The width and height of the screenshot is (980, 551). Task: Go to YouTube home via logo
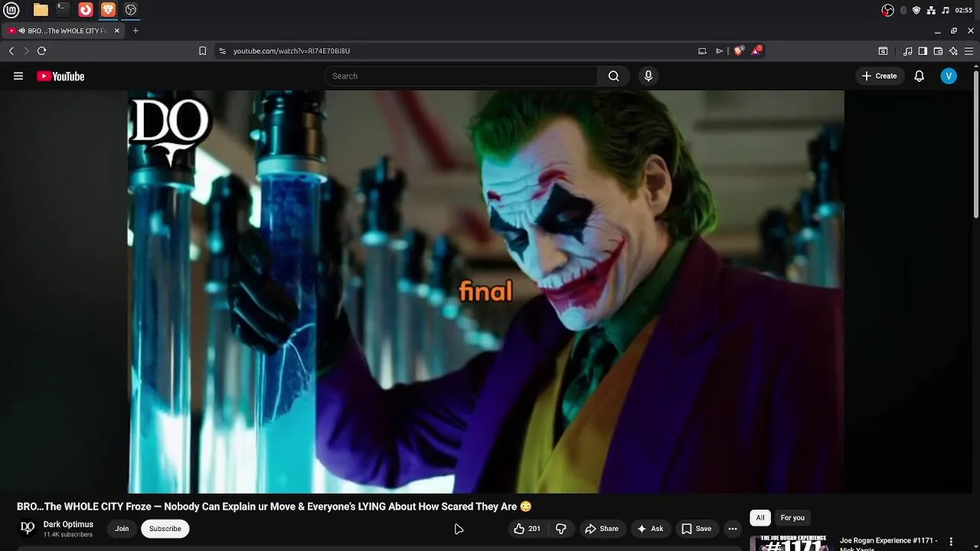point(60,76)
